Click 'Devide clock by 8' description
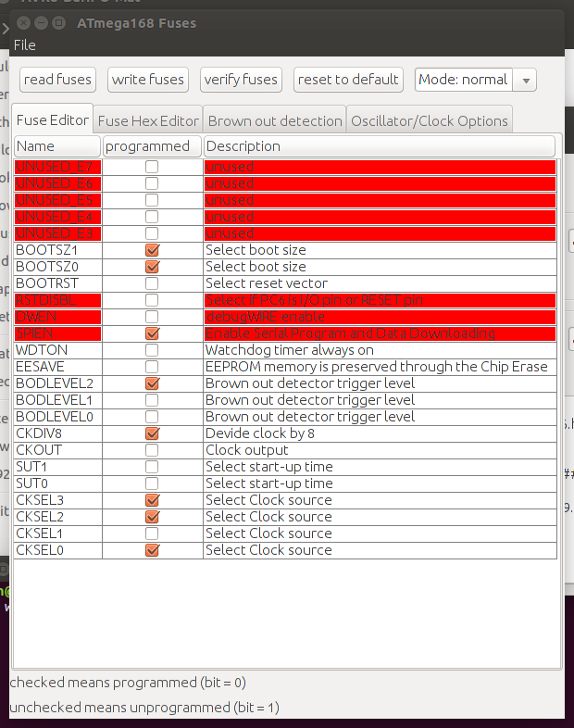The height and width of the screenshot is (728, 574). [x=260, y=433]
